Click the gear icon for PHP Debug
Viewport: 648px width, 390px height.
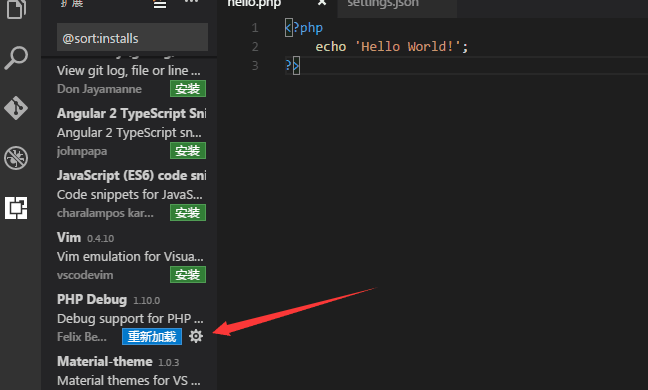196,336
